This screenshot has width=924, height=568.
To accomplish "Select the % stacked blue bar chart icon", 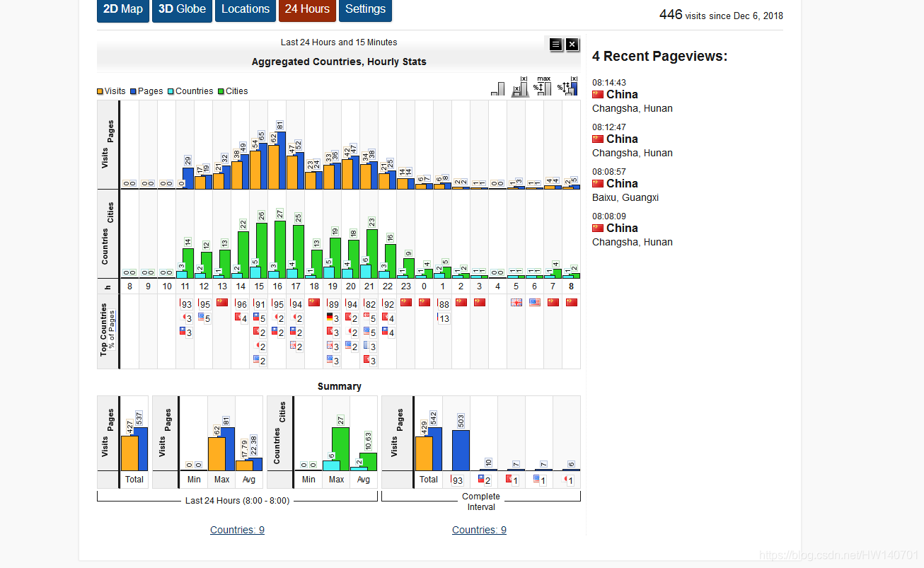I will point(567,86).
